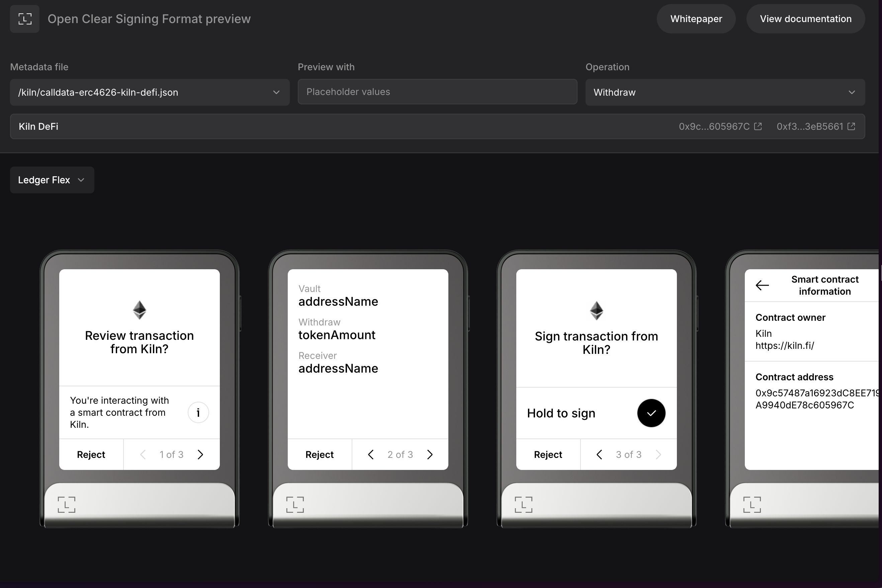Click the info icon on first device screen

[198, 412]
